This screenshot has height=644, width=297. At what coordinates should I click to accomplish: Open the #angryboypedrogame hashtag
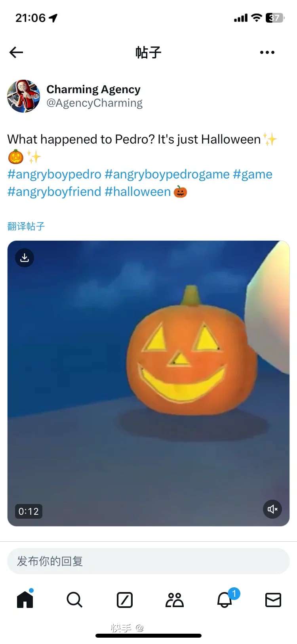click(x=167, y=174)
